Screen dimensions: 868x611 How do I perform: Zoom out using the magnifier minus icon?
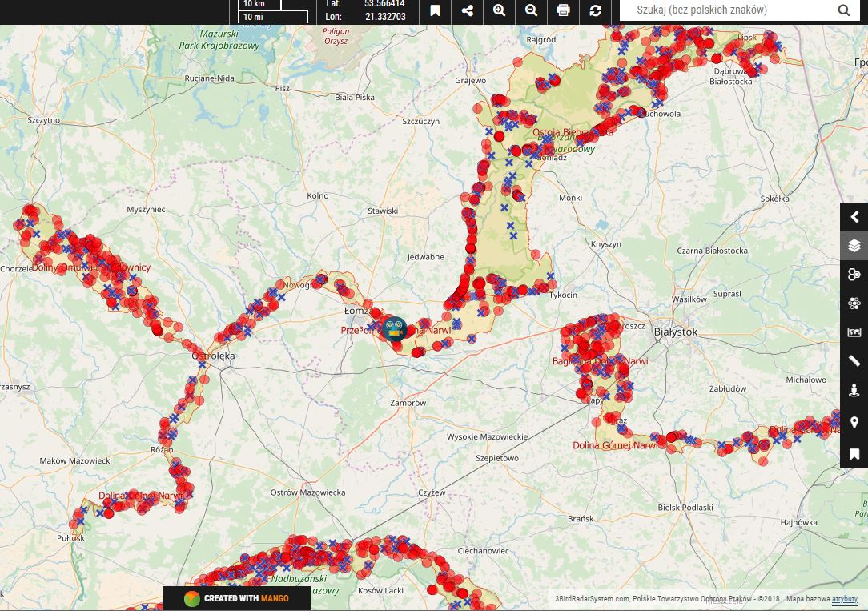[531, 10]
